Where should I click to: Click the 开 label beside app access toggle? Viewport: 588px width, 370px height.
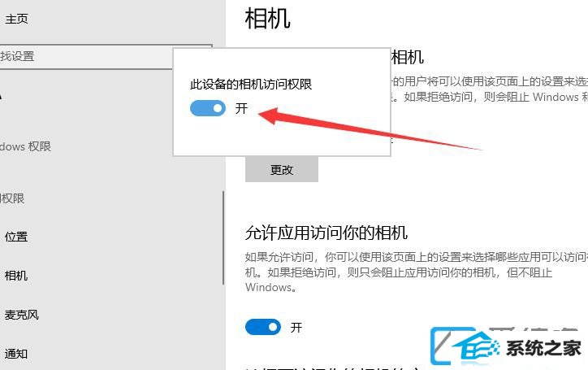296,327
